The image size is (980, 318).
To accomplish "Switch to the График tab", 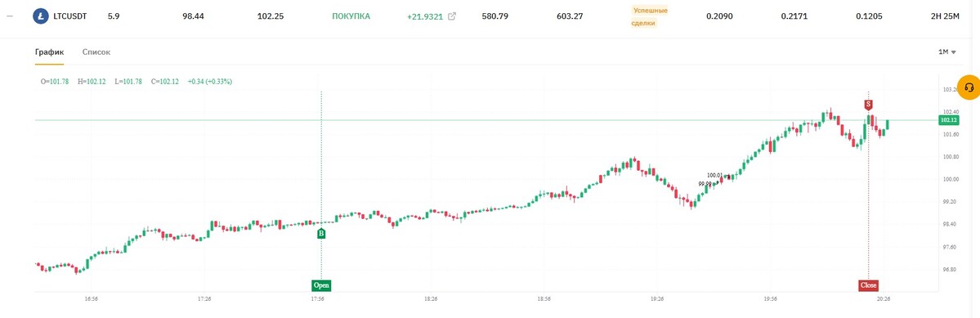I will (49, 52).
